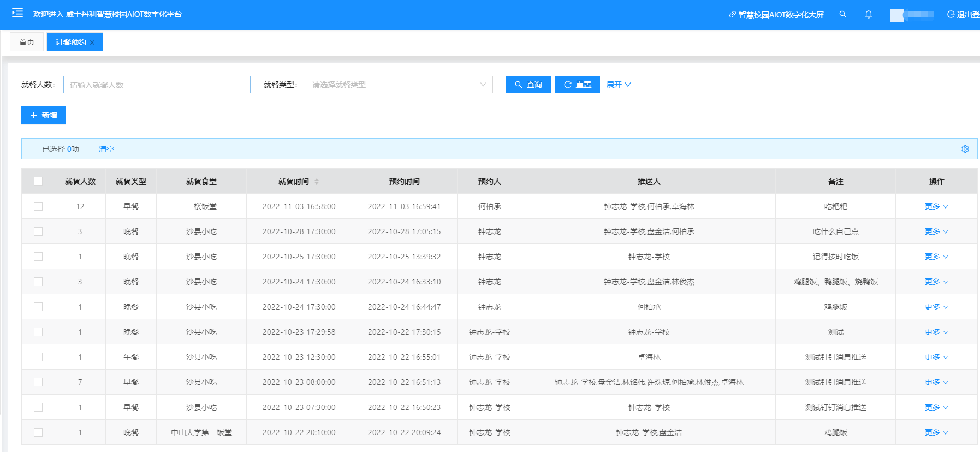Toggle the select-all header checkbox

point(38,181)
